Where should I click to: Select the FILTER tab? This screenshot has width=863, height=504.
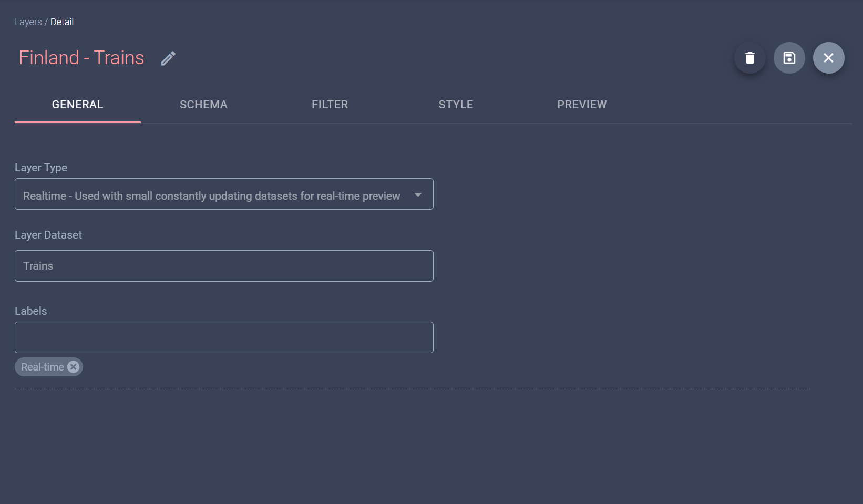(x=330, y=105)
